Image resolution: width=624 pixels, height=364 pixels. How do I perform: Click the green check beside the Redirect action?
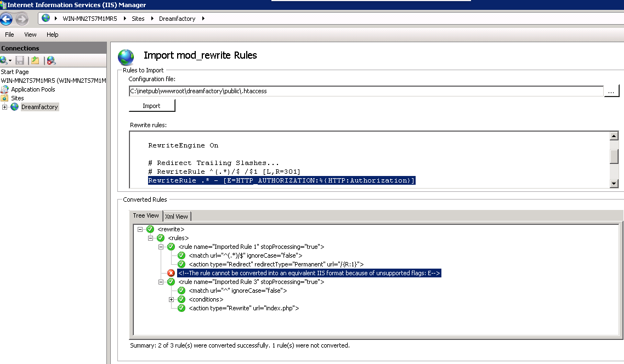tap(181, 264)
